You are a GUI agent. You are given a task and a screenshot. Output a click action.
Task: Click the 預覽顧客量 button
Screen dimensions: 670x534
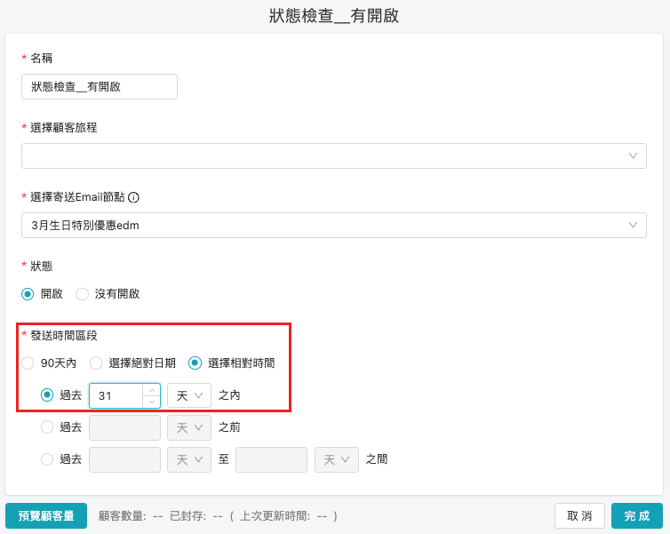tap(46, 516)
